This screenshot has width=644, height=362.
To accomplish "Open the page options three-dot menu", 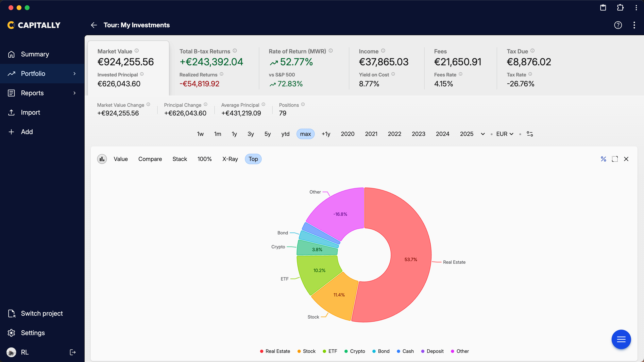I will 634,25.
